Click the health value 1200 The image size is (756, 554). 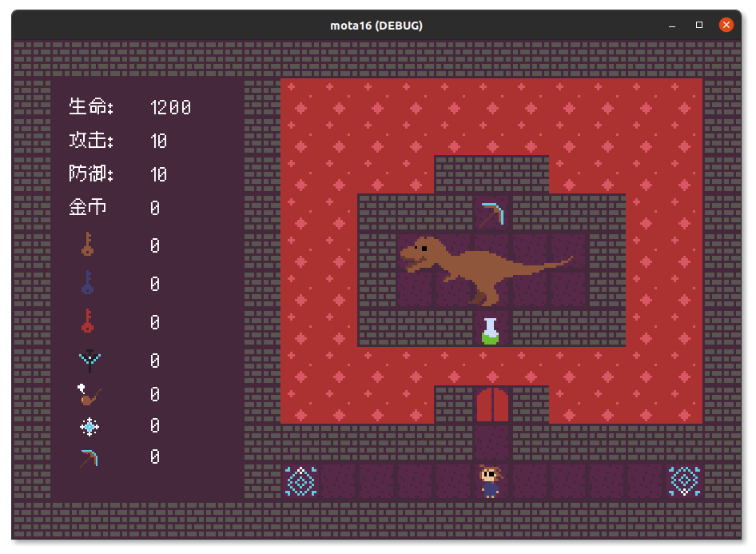point(171,107)
